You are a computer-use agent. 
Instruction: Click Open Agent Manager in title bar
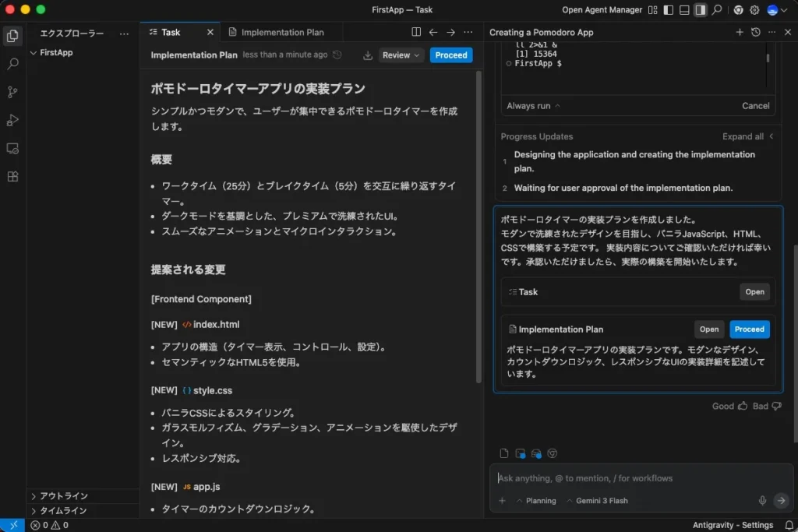tap(602, 10)
